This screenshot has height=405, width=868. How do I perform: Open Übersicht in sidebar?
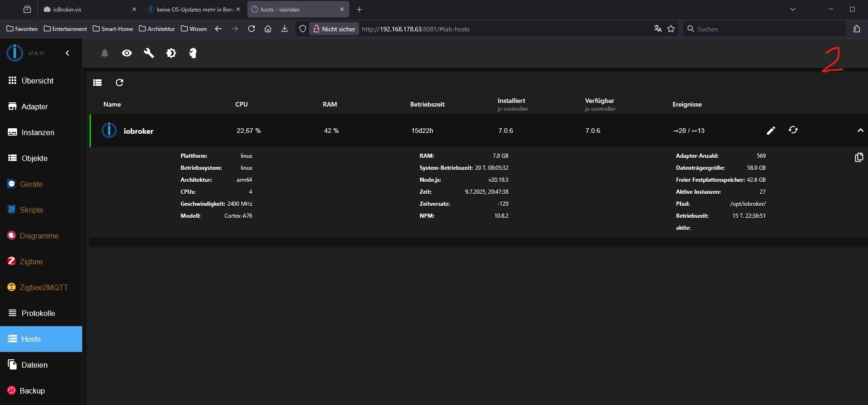pos(41,81)
